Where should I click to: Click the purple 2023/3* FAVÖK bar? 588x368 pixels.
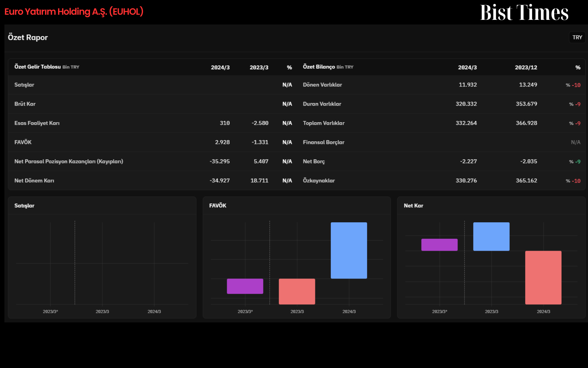(x=245, y=286)
